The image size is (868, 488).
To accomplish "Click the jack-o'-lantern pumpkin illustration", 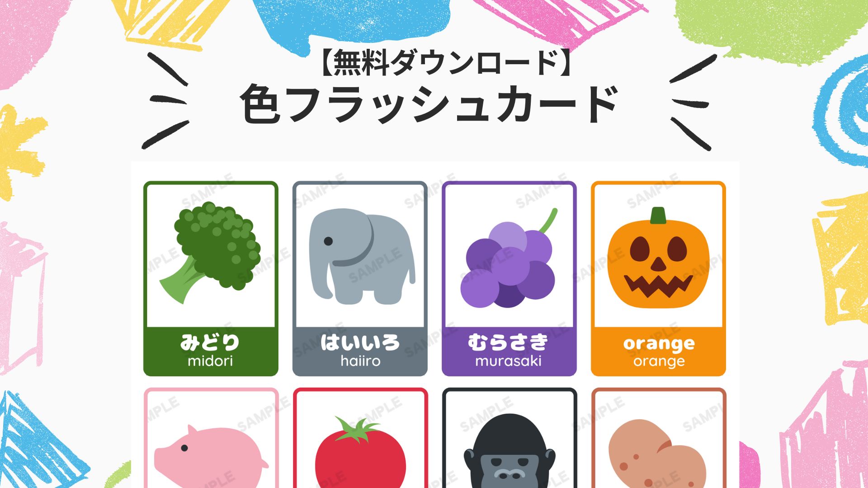I will click(x=658, y=258).
